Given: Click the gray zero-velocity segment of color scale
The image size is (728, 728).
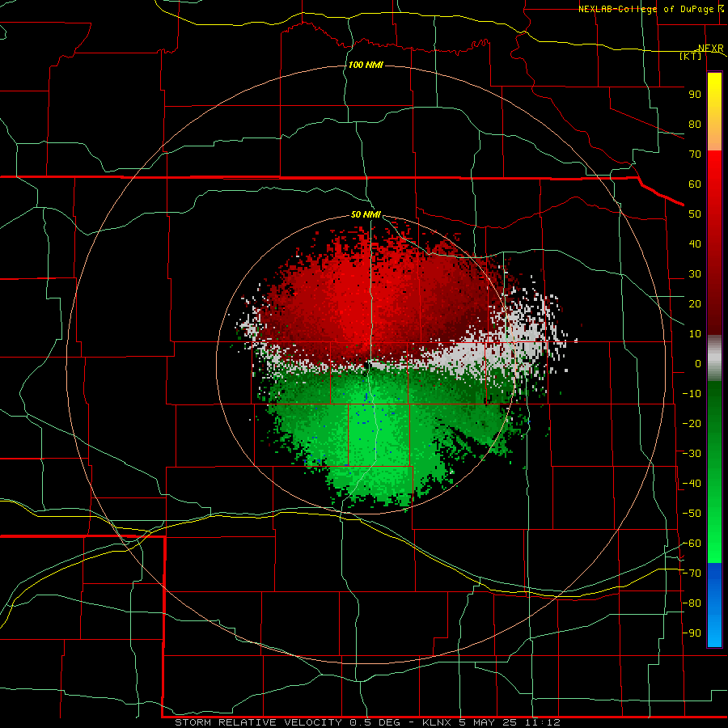Looking at the screenshot, I should coord(714,358).
